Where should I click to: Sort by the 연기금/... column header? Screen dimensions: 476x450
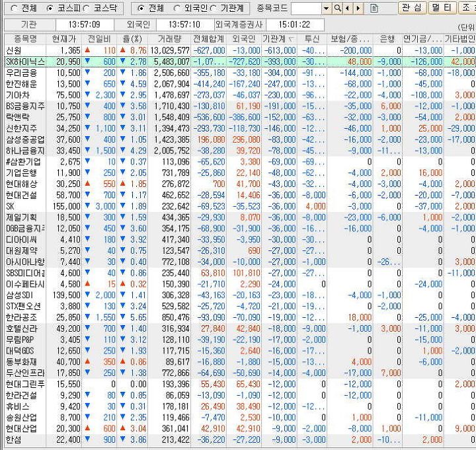422,39
